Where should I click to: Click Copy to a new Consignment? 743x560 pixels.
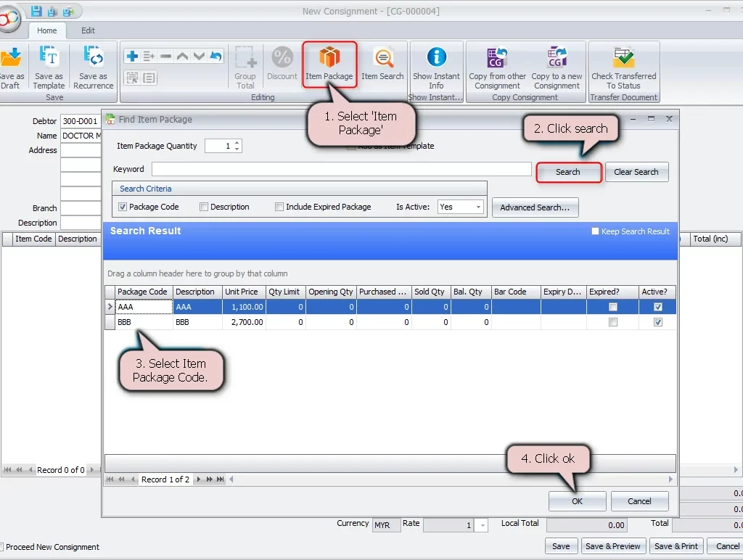tap(557, 68)
